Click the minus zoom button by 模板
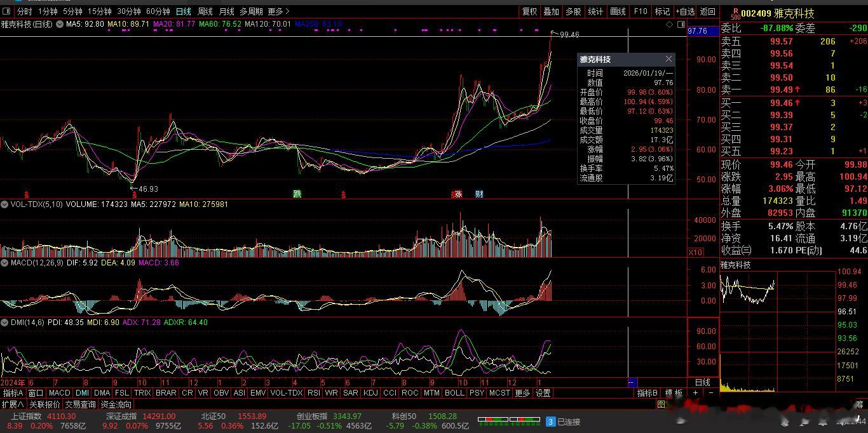 point(710,393)
